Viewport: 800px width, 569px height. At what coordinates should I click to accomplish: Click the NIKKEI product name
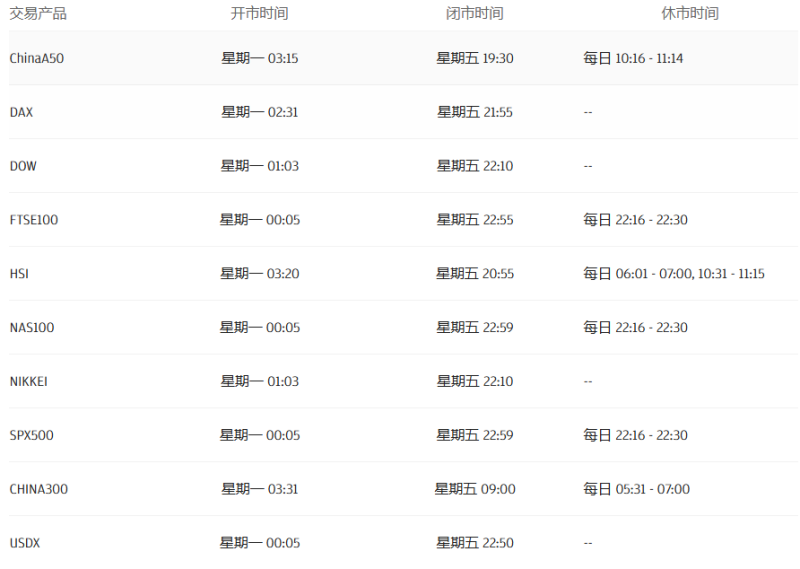click(29, 381)
